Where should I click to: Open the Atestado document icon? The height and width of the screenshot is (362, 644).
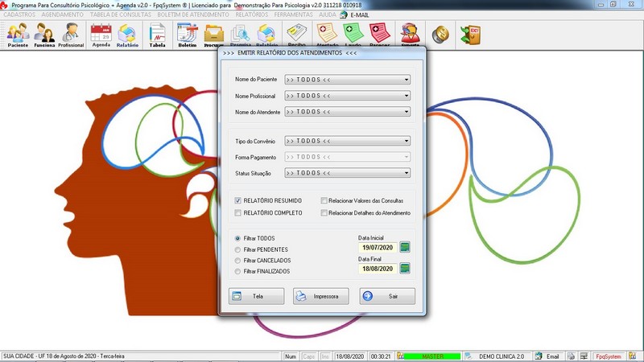pyautogui.click(x=328, y=35)
